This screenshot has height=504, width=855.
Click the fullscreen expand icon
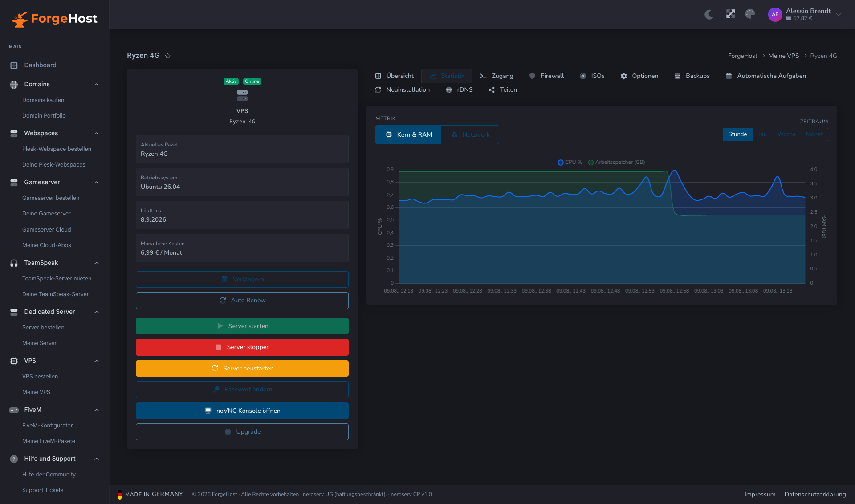pos(730,14)
